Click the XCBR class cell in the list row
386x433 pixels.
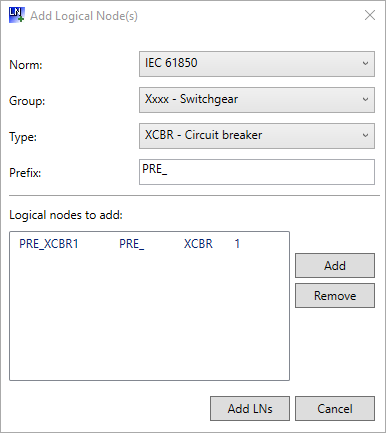point(198,244)
